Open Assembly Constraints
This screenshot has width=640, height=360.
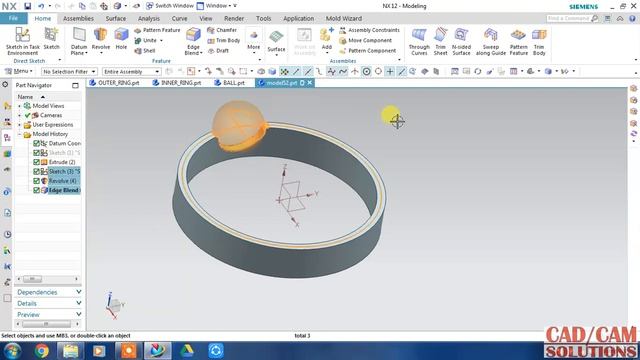(x=369, y=30)
